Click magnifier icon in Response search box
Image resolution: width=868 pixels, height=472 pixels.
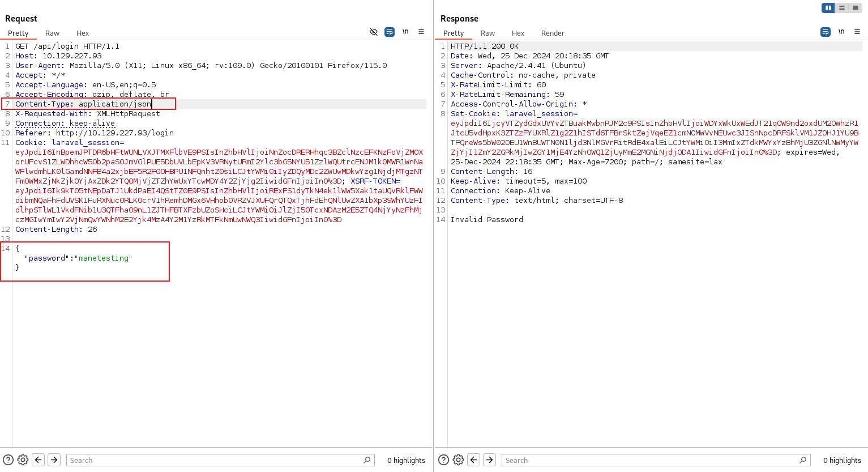coord(803,460)
